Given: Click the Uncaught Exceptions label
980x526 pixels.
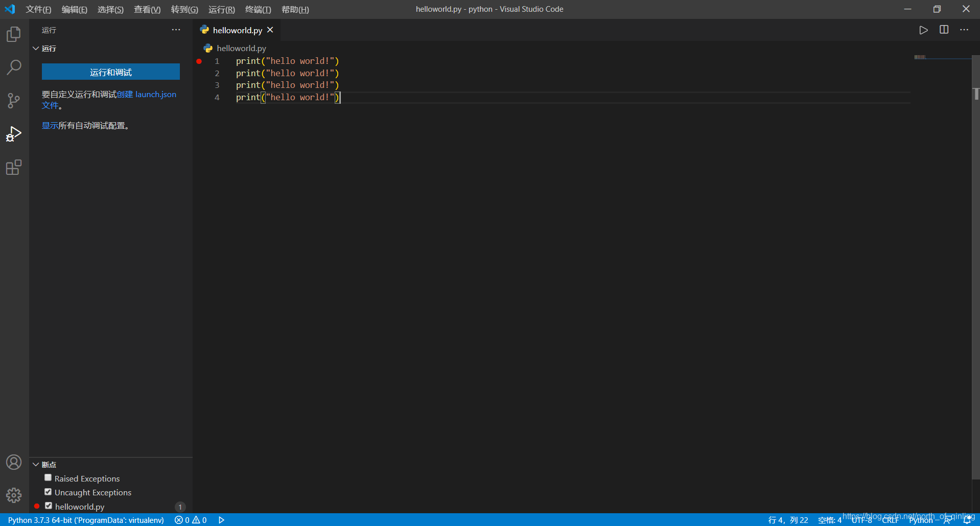Looking at the screenshot, I should point(93,492).
